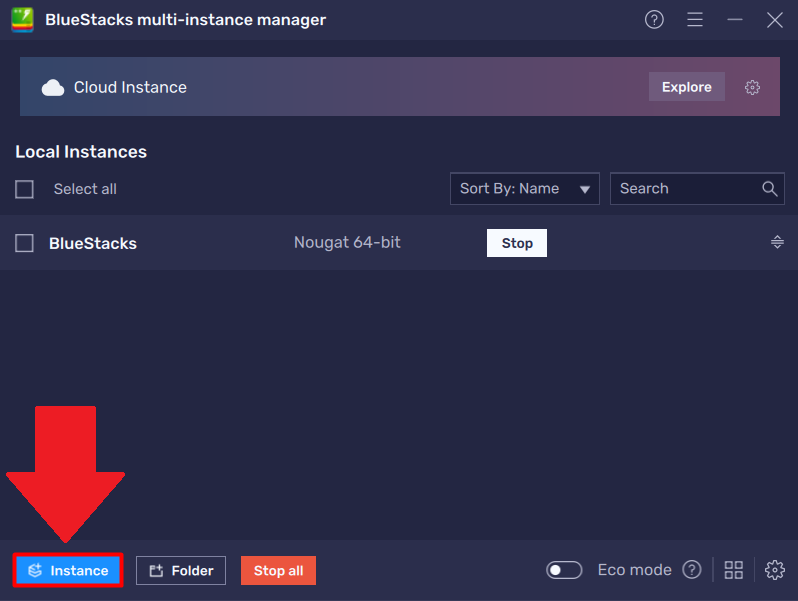Open the hamburger menu in title bar
The image size is (798, 601).
pyautogui.click(x=695, y=20)
